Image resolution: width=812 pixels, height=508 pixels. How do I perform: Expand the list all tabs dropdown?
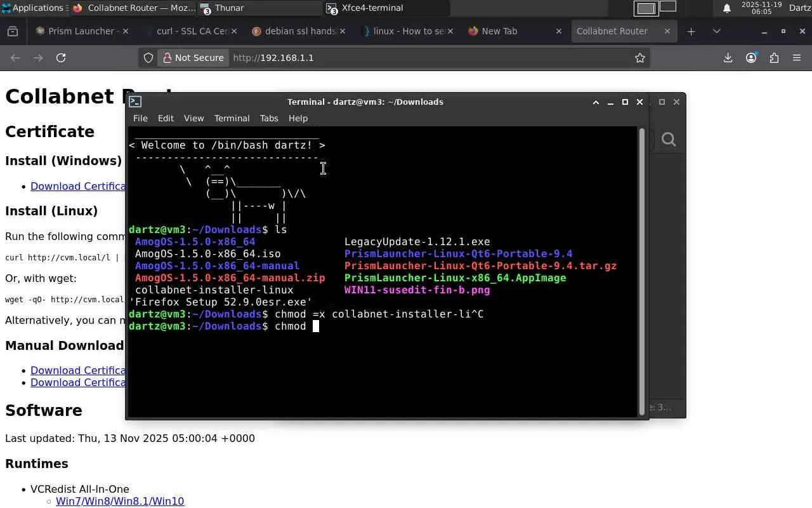coord(717,31)
